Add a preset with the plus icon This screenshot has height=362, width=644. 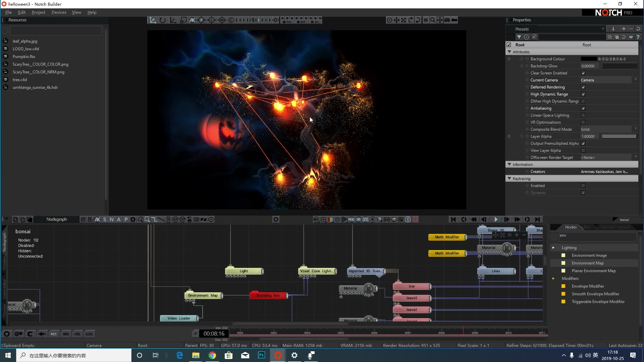pyautogui.click(x=624, y=29)
